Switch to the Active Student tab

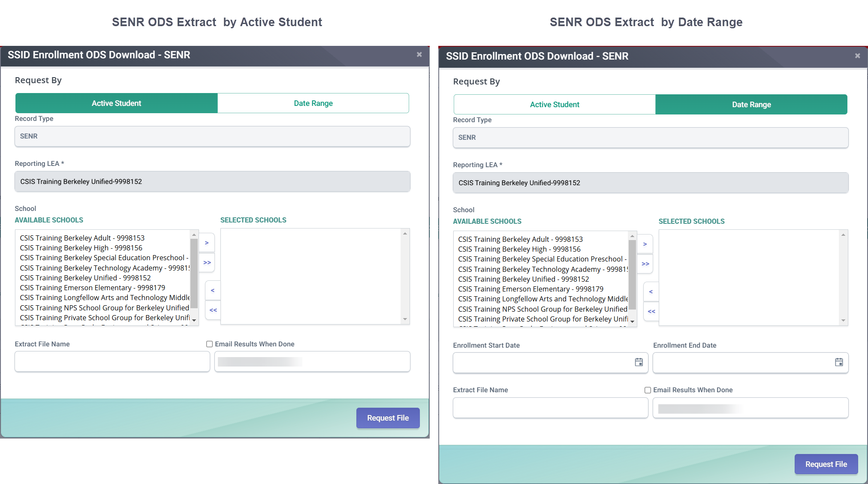[x=554, y=104]
